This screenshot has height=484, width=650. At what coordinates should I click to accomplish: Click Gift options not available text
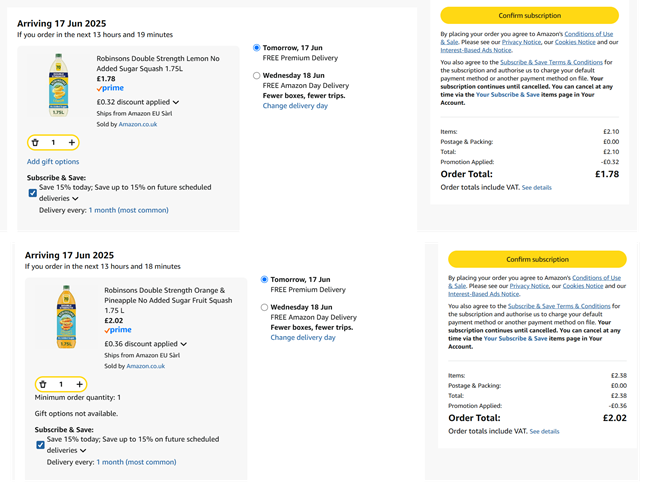coord(76,414)
